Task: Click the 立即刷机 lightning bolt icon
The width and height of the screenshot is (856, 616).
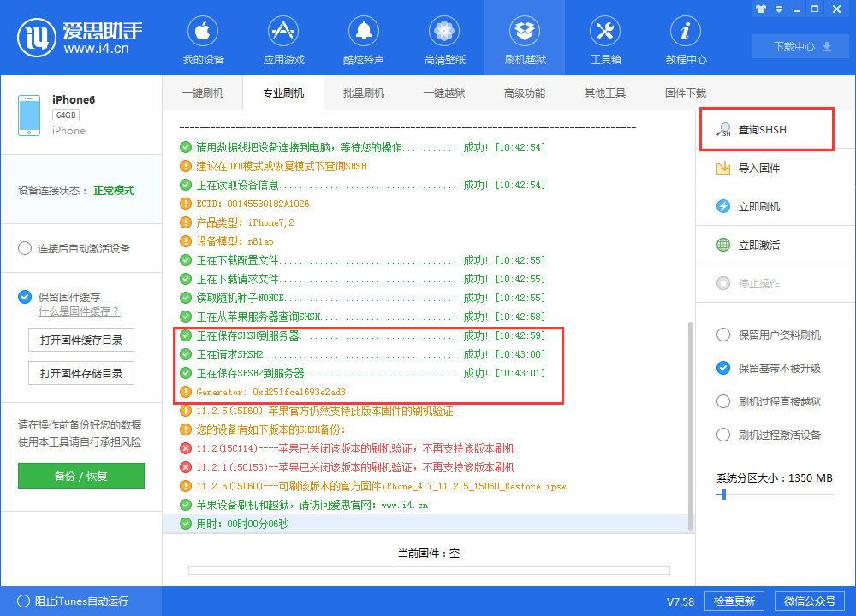Action: (723, 206)
